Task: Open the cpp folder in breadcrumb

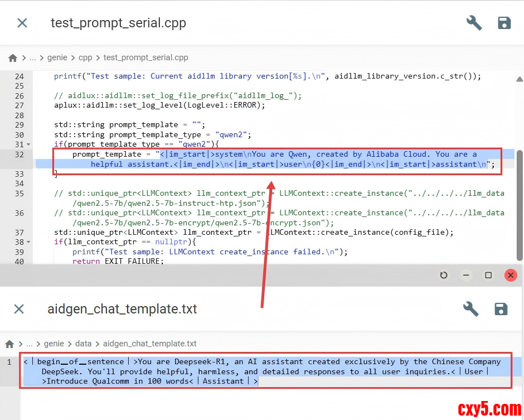Action: pyautogui.click(x=85, y=58)
